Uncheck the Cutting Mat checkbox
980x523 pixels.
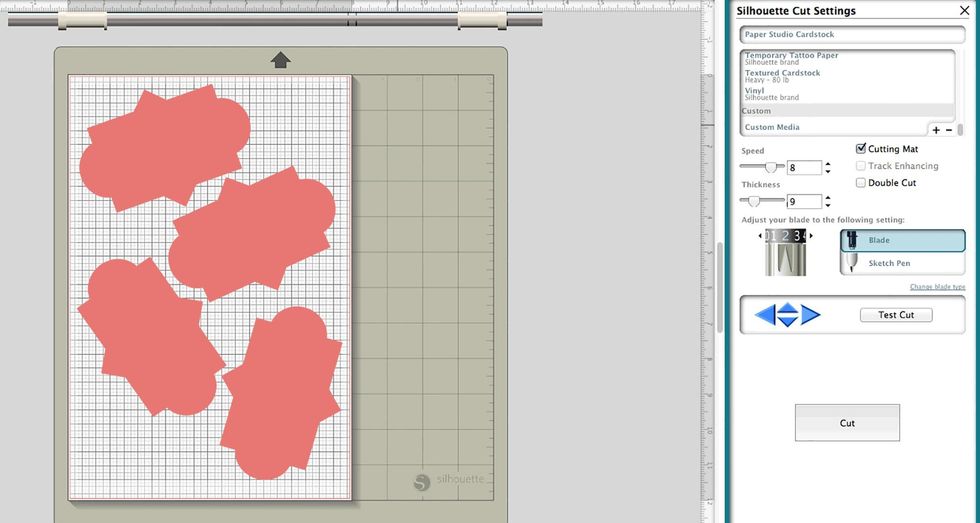pos(861,149)
